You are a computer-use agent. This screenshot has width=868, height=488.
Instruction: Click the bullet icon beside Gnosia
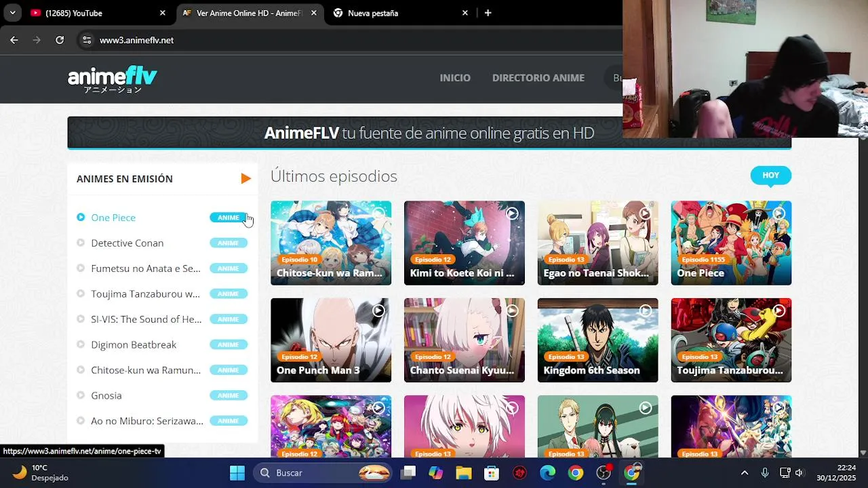coord(81,395)
